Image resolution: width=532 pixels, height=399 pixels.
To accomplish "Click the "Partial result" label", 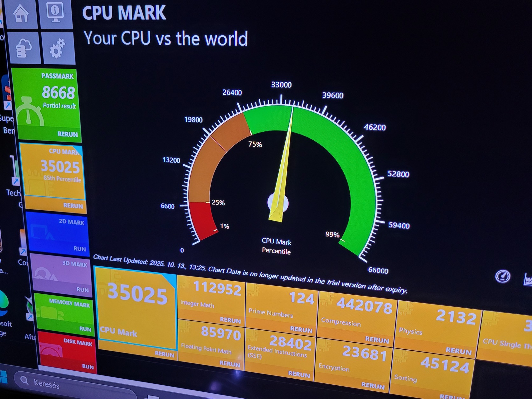I will click(59, 106).
